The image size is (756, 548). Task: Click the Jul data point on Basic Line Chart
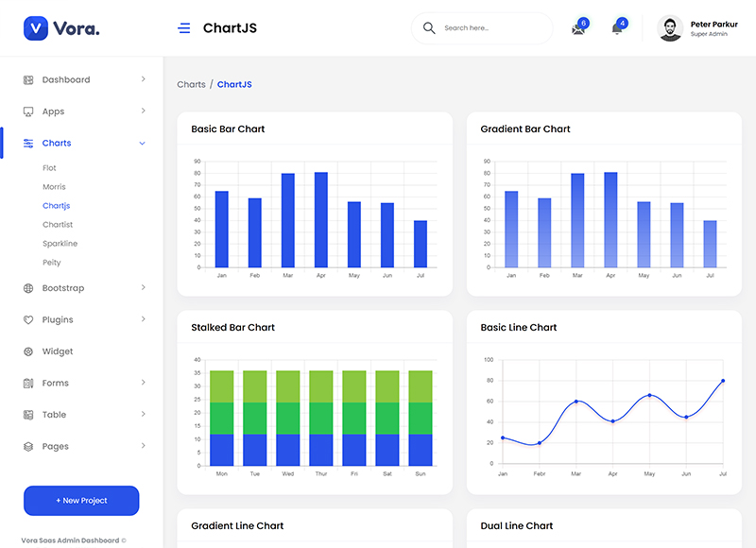(x=723, y=381)
